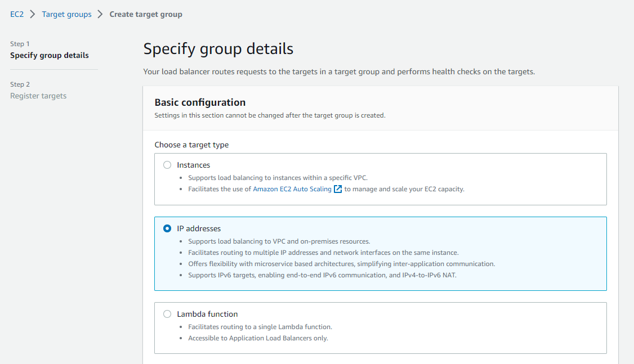The height and width of the screenshot is (364, 634).
Task: Click text 'Supports load balancing to instances within a specific VPC.'
Action: pyautogui.click(x=278, y=178)
